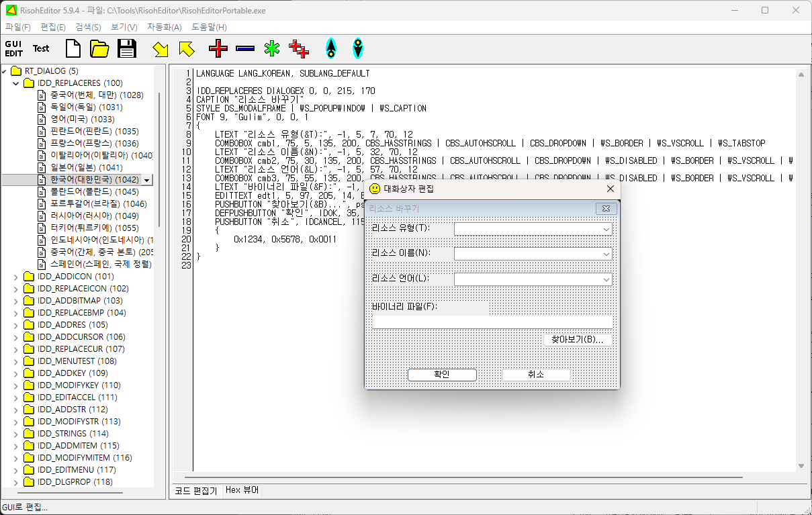Screen dimensions: 812x515
Task: Select IDD_EDITMENU (117) tree item
Action: (77, 470)
